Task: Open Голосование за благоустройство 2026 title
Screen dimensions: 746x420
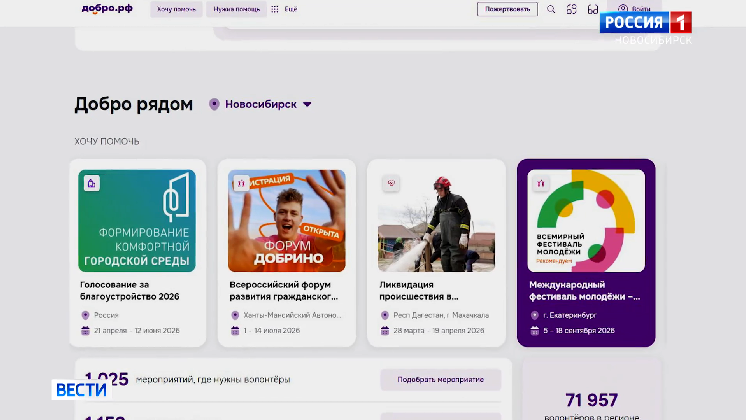Action: pyautogui.click(x=129, y=291)
